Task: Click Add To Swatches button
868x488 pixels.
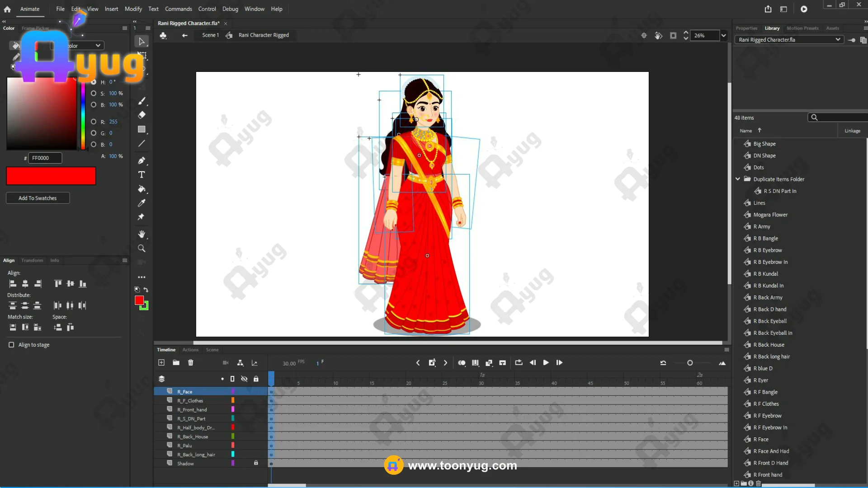Action: [x=38, y=198]
